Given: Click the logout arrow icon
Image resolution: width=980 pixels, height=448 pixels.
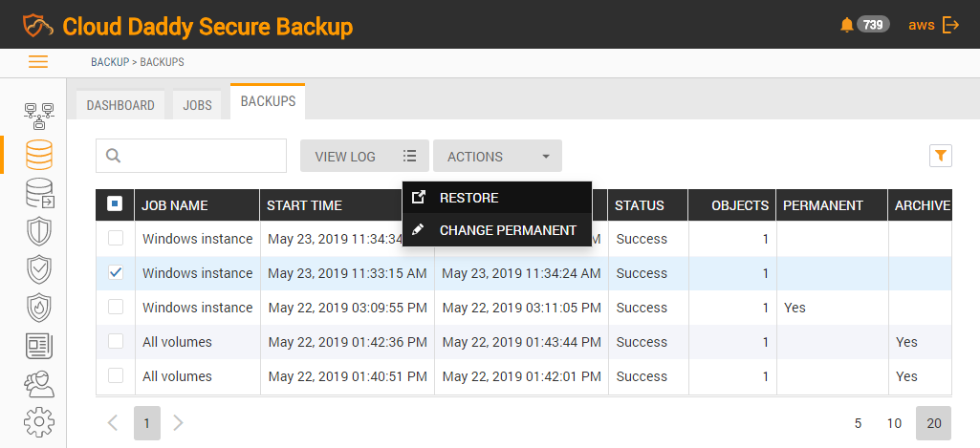Looking at the screenshot, I should 950,25.
